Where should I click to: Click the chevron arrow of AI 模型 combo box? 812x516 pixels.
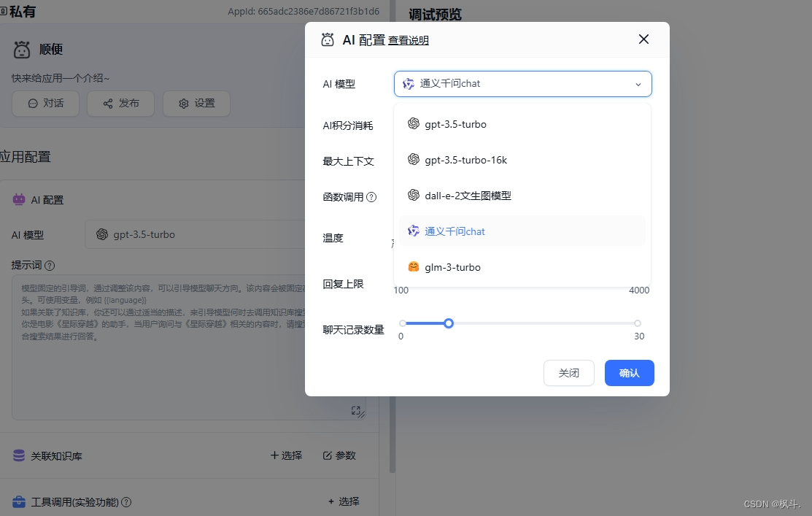click(638, 85)
